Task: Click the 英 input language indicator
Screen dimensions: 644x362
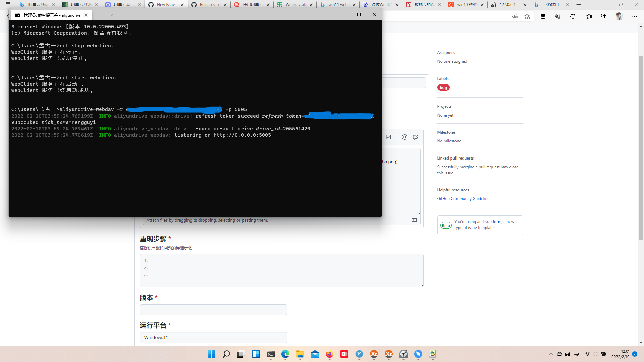Action: (x=577, y=354)
